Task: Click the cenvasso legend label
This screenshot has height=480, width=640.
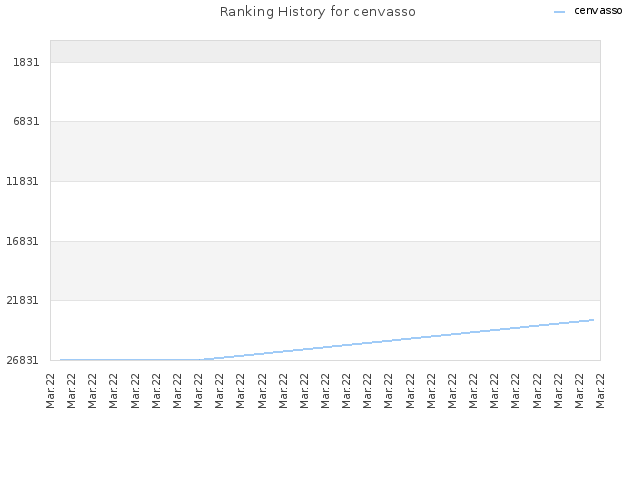Action: pyautogui.click(x=598, y=11)
